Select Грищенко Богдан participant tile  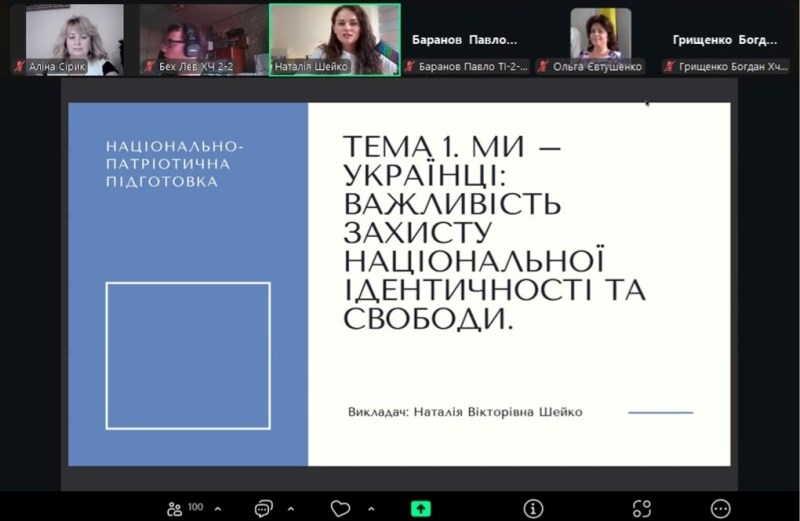[x=725, y=40]
